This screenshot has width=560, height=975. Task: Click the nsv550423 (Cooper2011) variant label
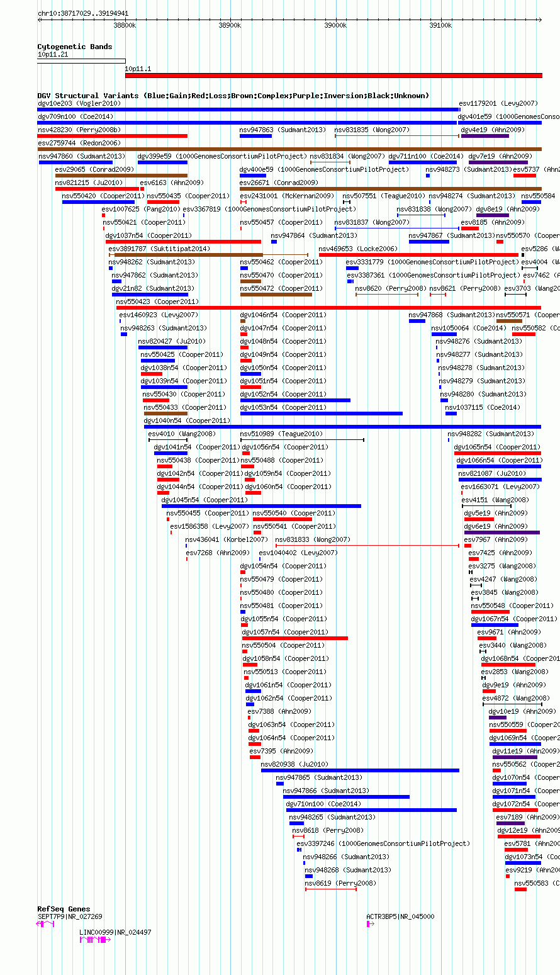tap(159, 302)
